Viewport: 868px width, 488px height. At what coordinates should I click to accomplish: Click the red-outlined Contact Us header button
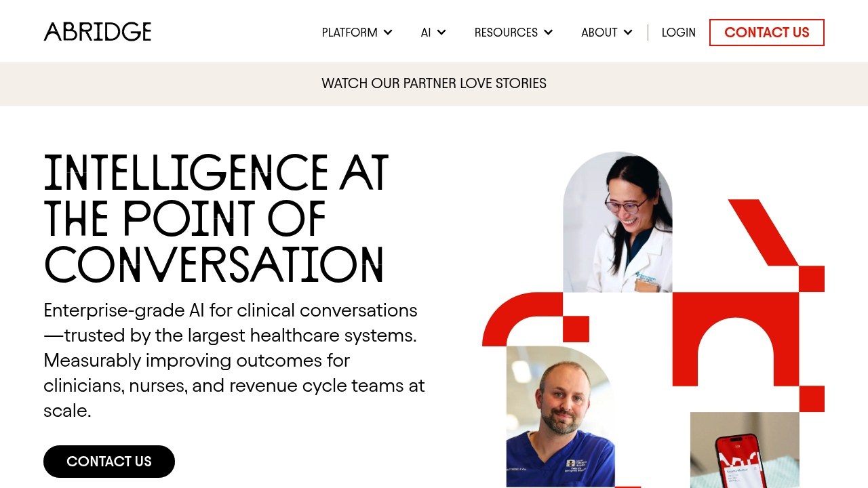(x=767, y=33)
